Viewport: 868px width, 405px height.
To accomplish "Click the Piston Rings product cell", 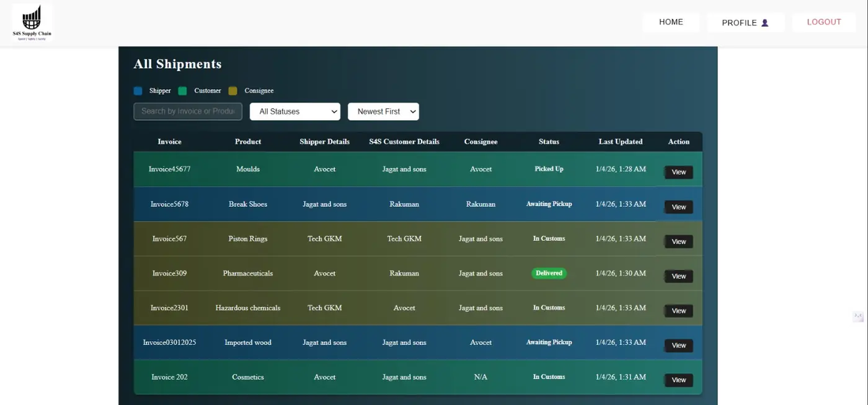I will pyautogui.click(x=248, y=238).
